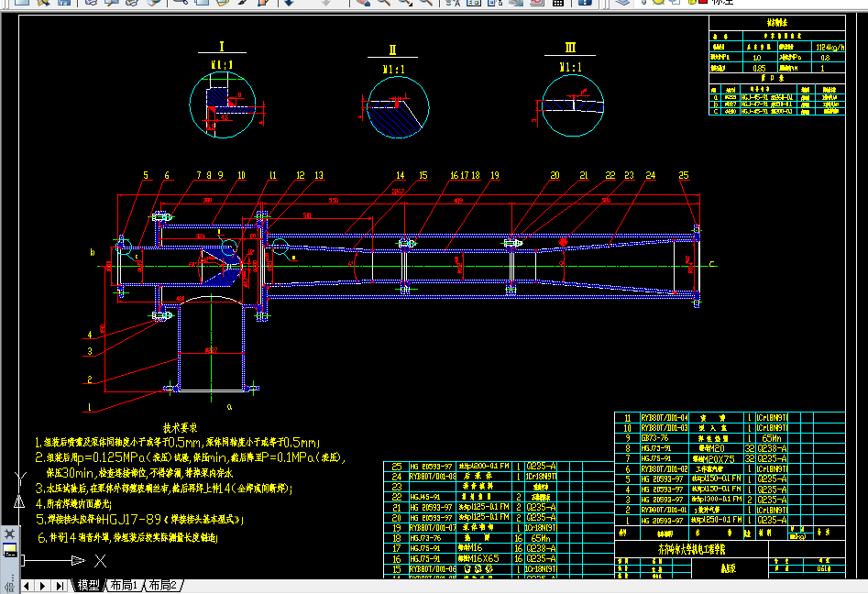Select part callout number 25
Viewport: 868px width, 594px height.
pos(684,175)
